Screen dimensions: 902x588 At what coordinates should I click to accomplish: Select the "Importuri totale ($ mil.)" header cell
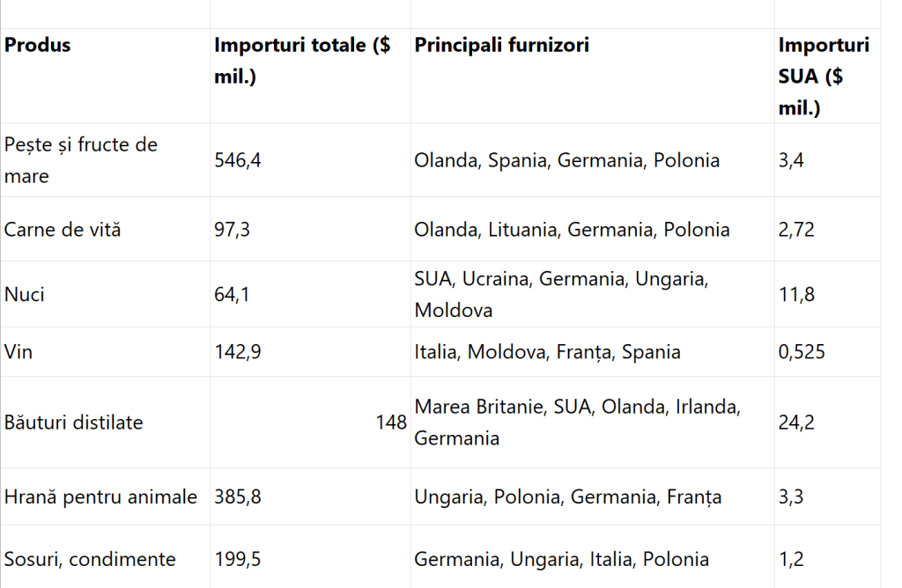point(302,61)
